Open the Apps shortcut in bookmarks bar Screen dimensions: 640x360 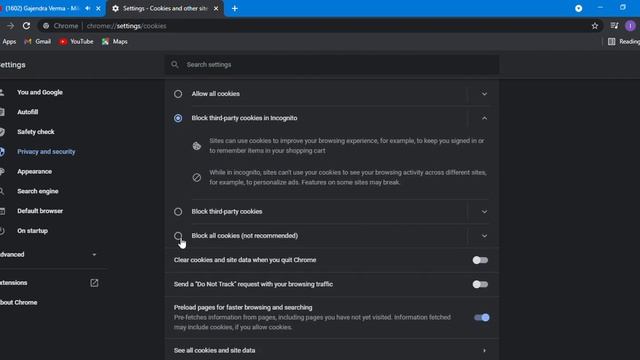pyautogui.click(x=9, y=42)
